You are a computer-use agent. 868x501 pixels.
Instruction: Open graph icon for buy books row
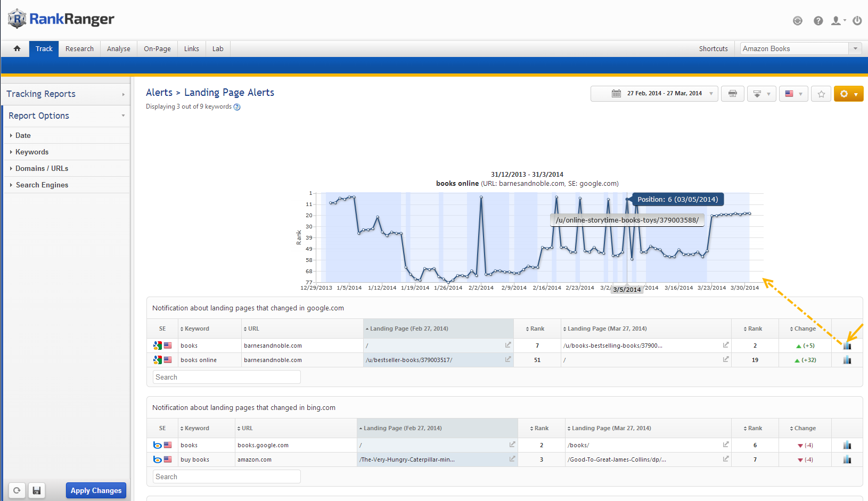(x=847, y=459)
